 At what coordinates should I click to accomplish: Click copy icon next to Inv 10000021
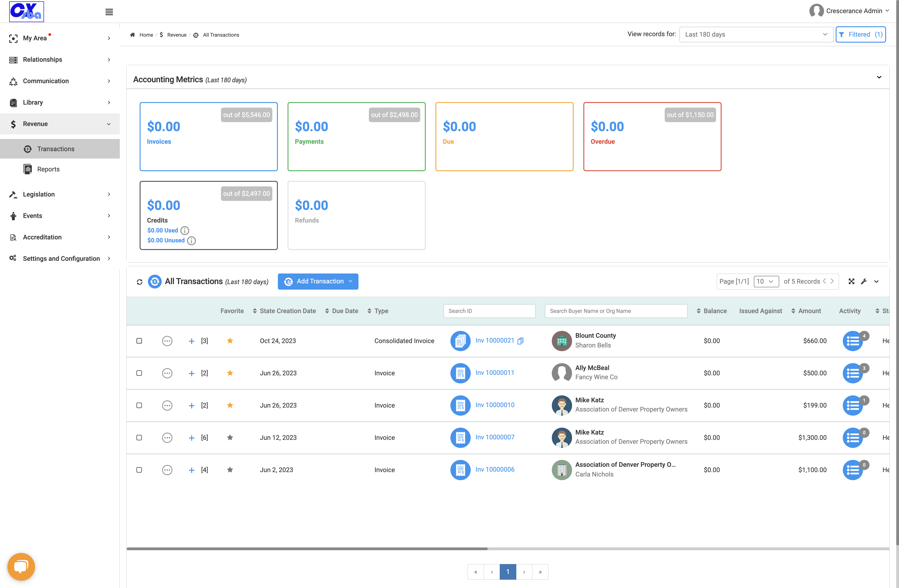coord(520,341)
